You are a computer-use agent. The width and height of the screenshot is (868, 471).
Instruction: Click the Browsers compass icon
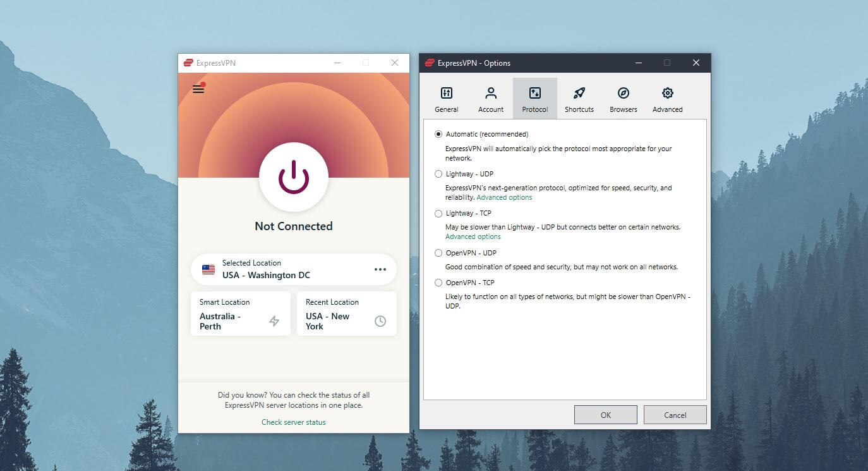click(624, 93)
